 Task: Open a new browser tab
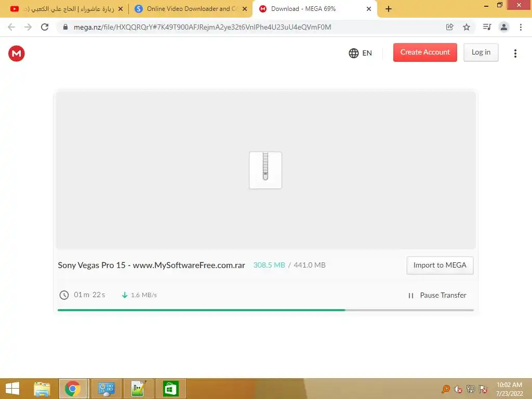click(x=389, y=9)
